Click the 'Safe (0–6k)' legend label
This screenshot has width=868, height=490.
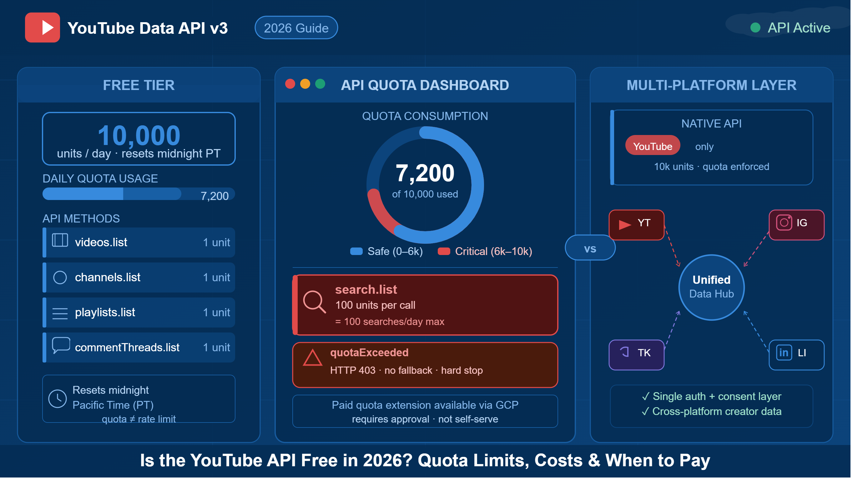click(395, 252)
